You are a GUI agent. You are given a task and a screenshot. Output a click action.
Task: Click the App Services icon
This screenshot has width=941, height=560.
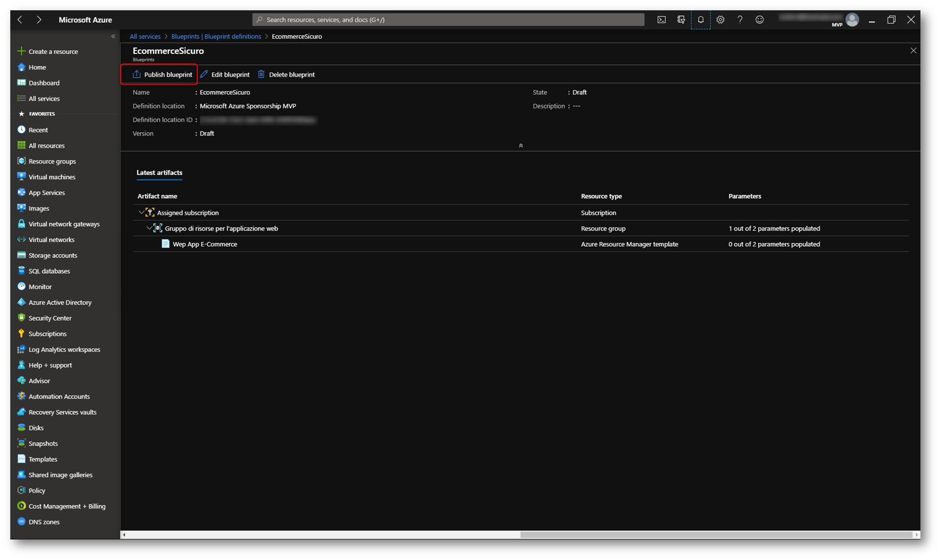click(x=22, y=192)
